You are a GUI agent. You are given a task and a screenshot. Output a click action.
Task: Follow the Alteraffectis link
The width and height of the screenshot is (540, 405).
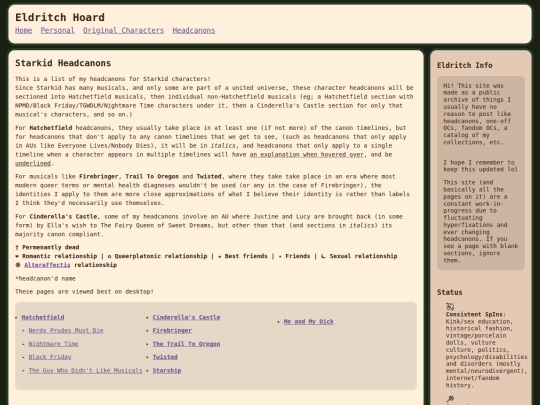(47, 265)
